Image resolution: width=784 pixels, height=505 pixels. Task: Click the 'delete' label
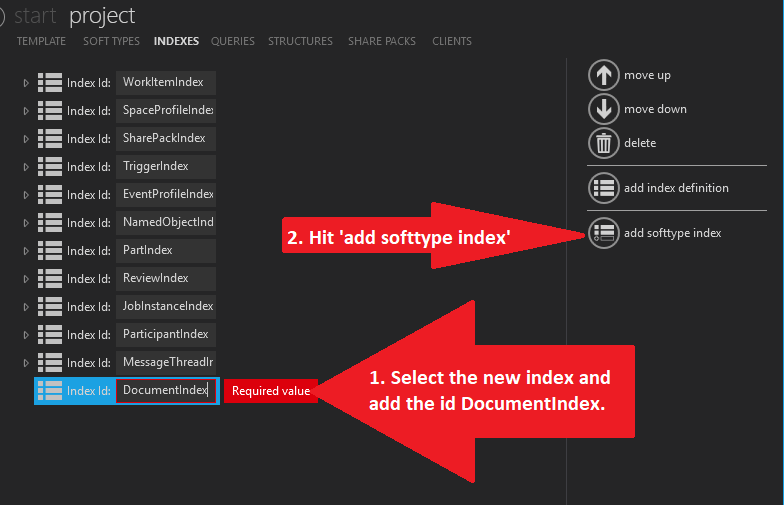pos(640,143)
